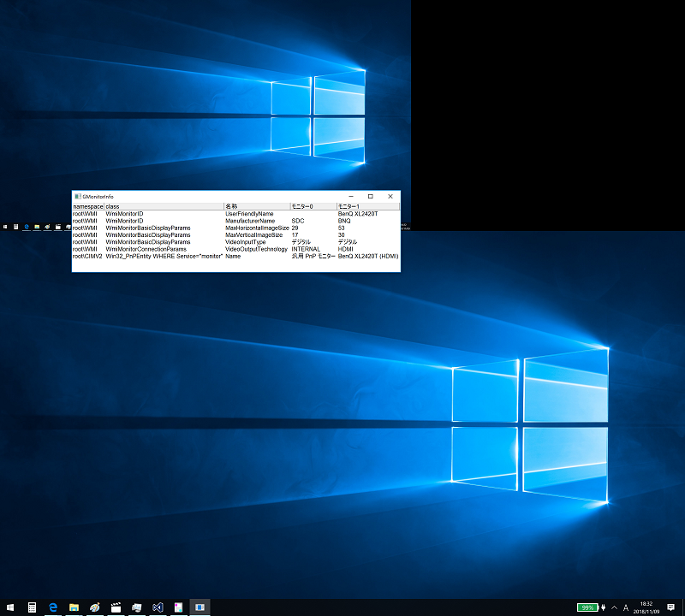The height and width of the screenshot is (616, 685).
Task: Click モニター1 デジタル value in VideoInputType row
Action: [x=348, y=242]
